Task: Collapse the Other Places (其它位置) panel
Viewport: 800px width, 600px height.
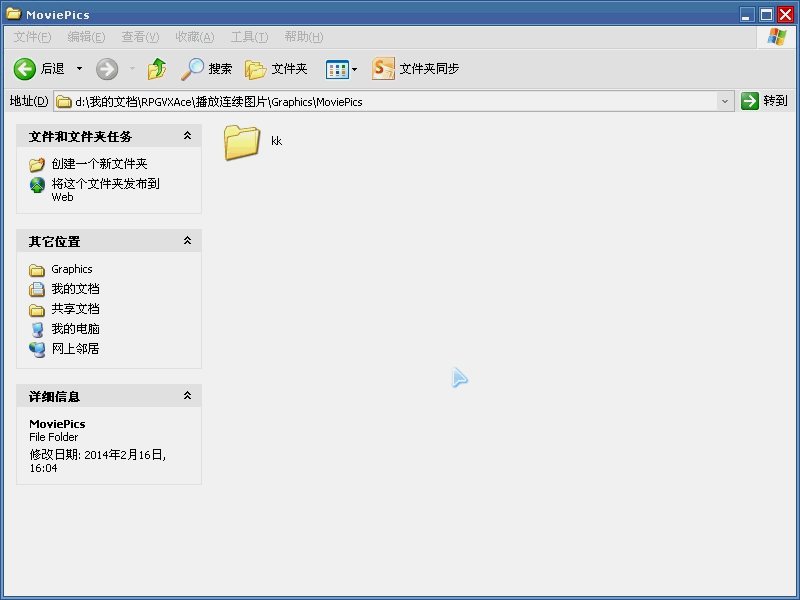Action: coord(187,240)
